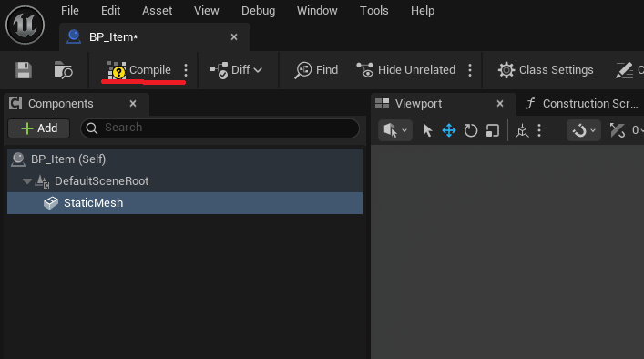This screenshot has height=359, width=644.
Task: Click the Viewport tab grid icon
Action: (382, 104)
